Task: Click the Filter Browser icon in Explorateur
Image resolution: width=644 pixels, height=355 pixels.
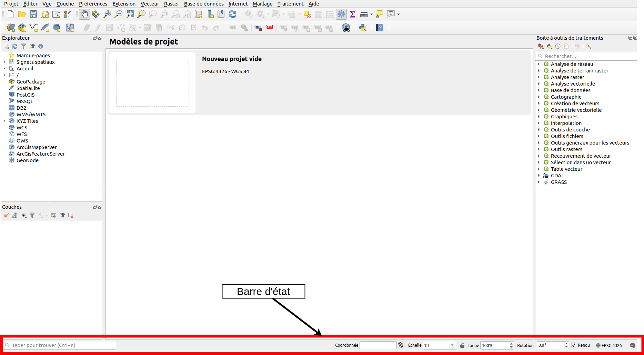Action: click(23, 46)
